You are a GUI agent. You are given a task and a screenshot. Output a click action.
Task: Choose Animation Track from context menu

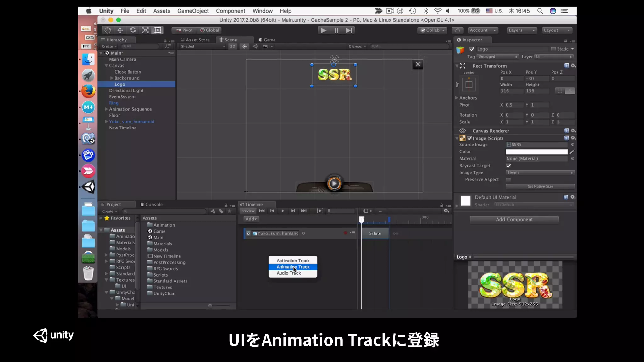(x=293, y=267)
